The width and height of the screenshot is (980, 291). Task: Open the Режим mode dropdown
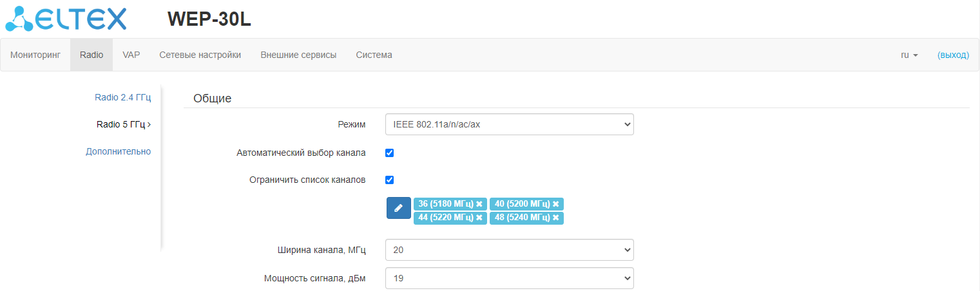509,125
